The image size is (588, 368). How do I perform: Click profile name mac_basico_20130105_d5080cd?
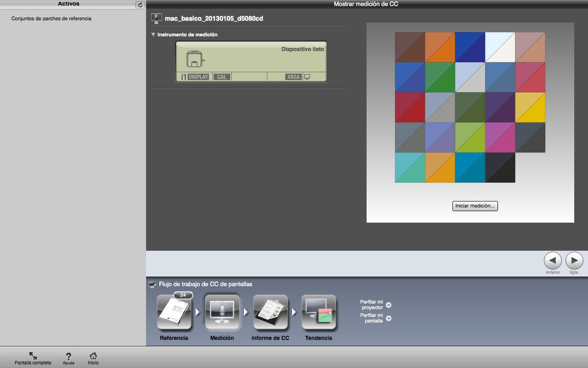coord(214,19)
